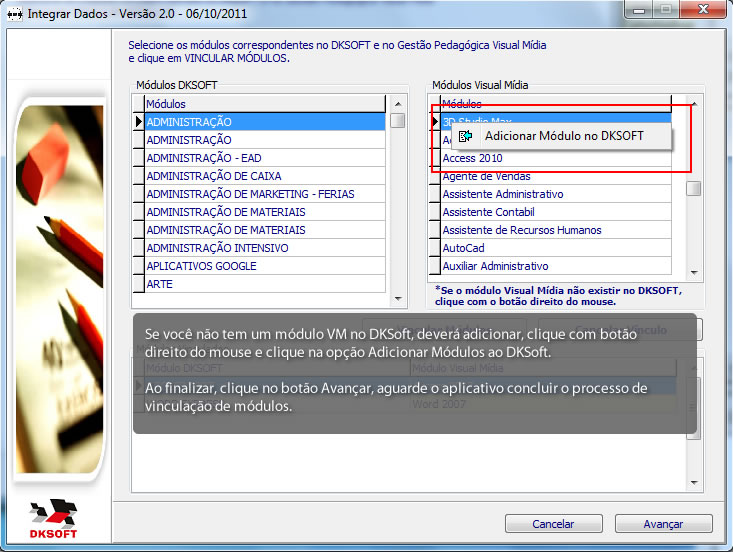
Task: Click the Cancelar button
Action: point(553,524)
